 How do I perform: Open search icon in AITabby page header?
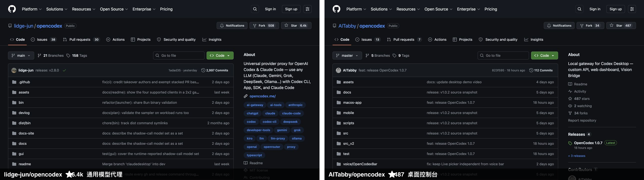click(579, 9)
